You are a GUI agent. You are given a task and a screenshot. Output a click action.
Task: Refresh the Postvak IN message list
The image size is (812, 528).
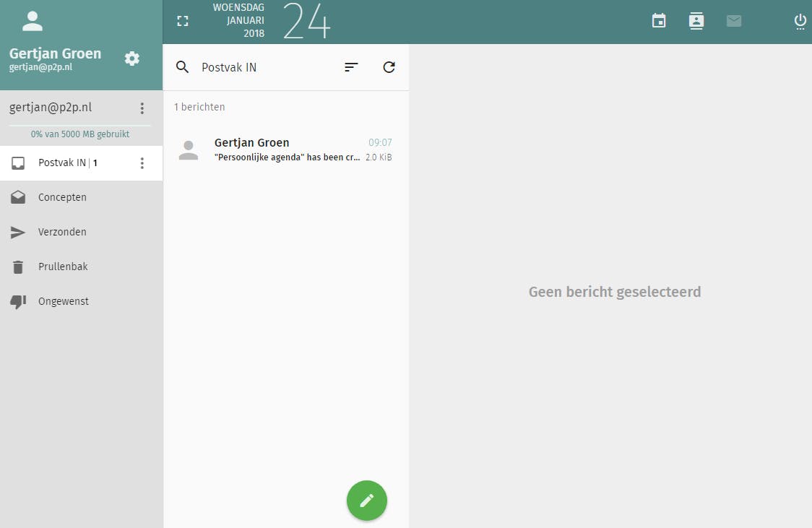point(389,67)
